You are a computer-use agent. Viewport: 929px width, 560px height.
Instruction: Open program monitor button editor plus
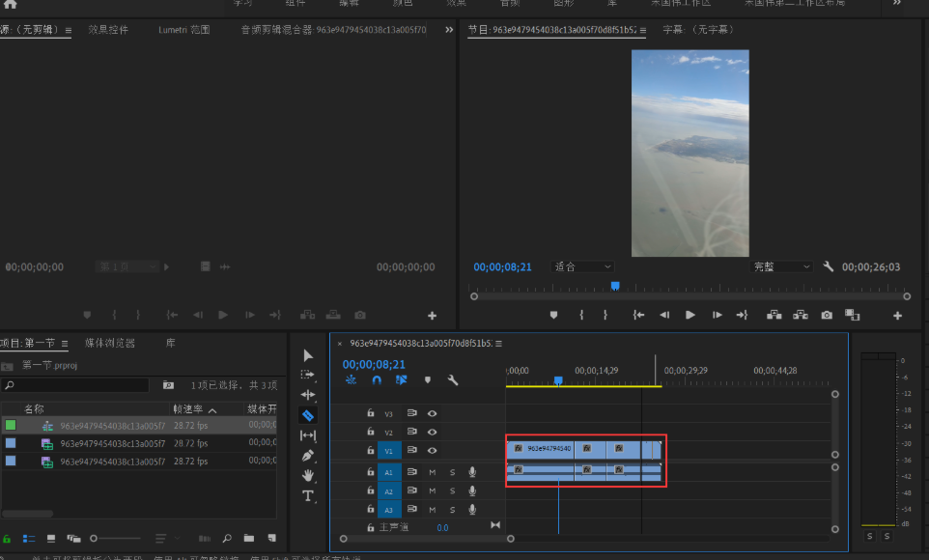tap(897, 316)
